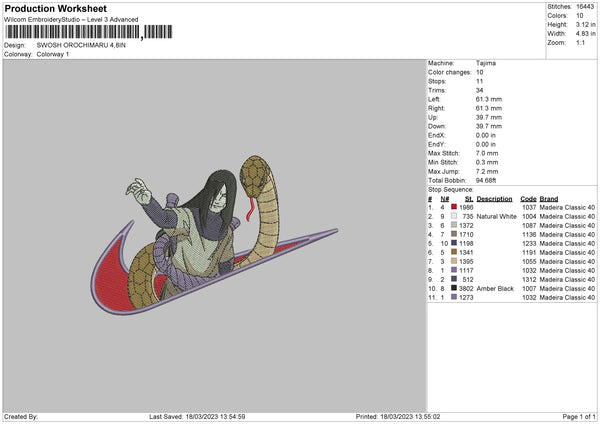
Task: Click the red swatch for stop 1
Action: point(454,207)
